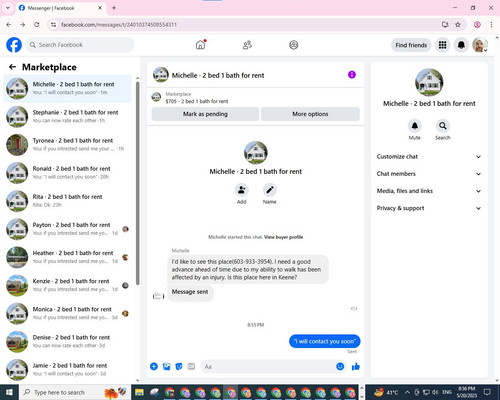The width and height of the screenshot is (500, 400).
Task: Open the Kenzie conversation
Action: tap(68, 285)
